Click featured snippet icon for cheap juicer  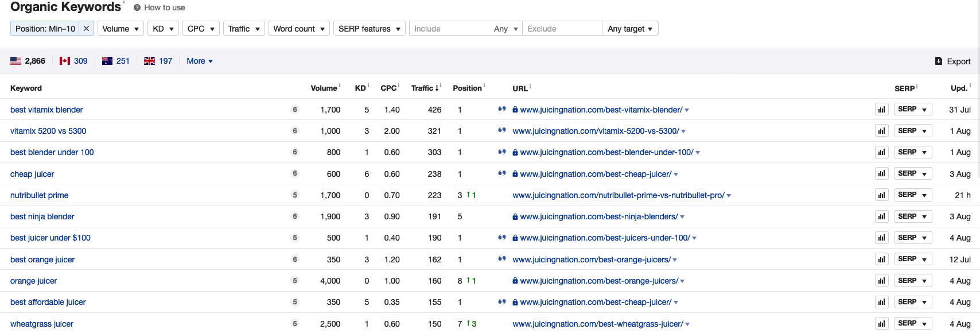[x=502, y=173]
